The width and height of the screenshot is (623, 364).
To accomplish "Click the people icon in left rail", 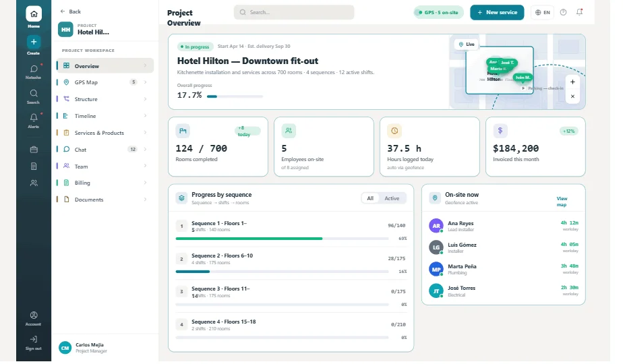I will 34,183.
